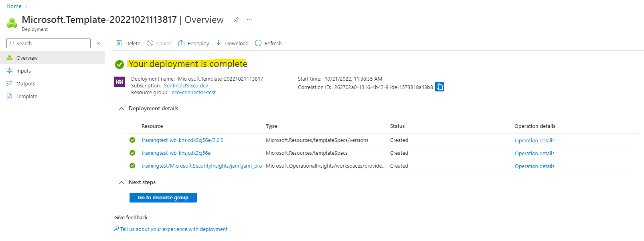
Task: Click into the sidebar Search box
Action: tap(49, 43)
